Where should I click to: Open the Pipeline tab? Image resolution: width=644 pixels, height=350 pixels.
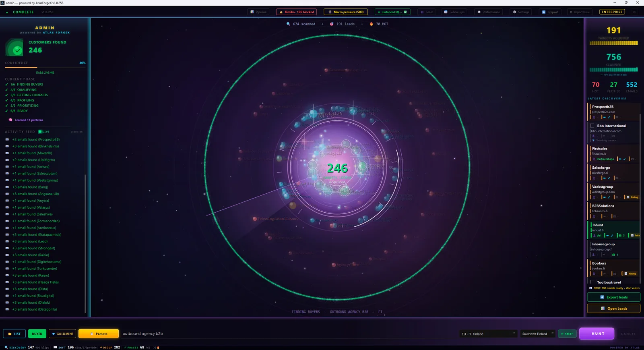pyautogui.click(x=258, y=12)
